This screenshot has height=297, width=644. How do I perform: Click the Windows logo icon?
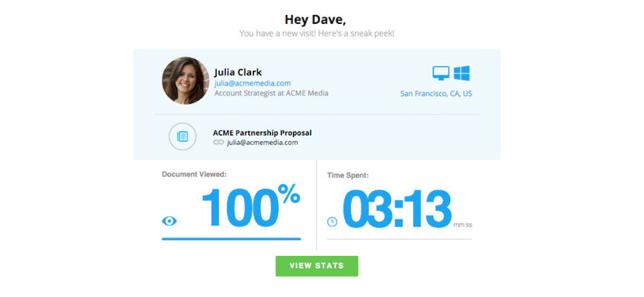[x=462, y=73]
